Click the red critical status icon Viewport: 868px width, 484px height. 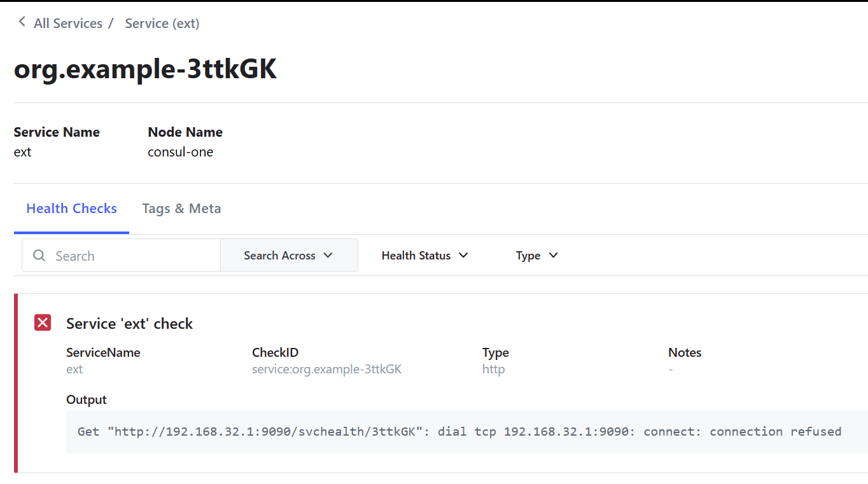coord(43,322)
